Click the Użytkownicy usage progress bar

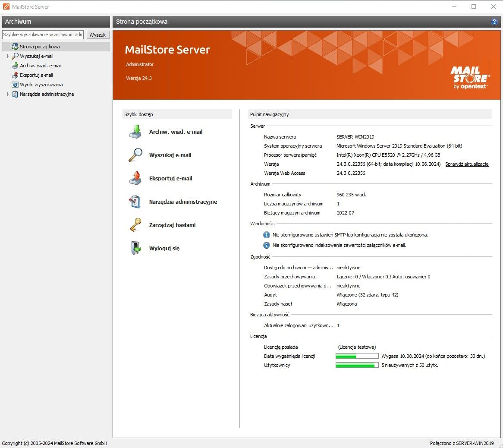[357, 365]
